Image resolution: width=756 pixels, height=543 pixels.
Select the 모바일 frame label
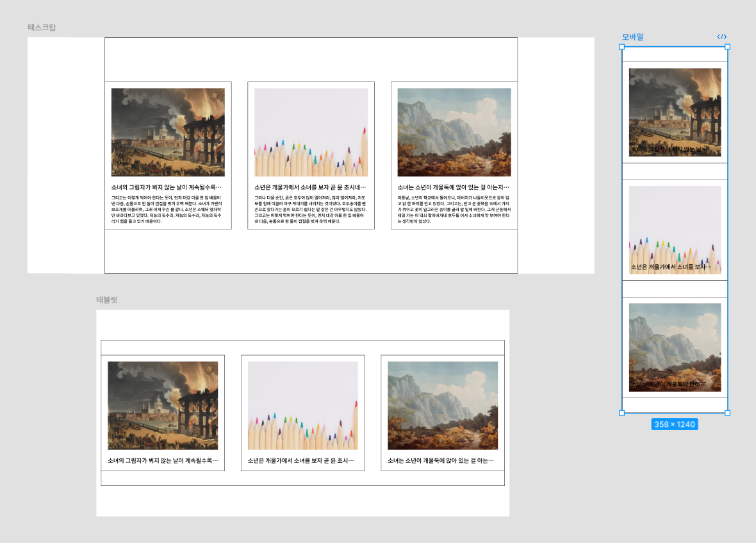tap(632, 37)
